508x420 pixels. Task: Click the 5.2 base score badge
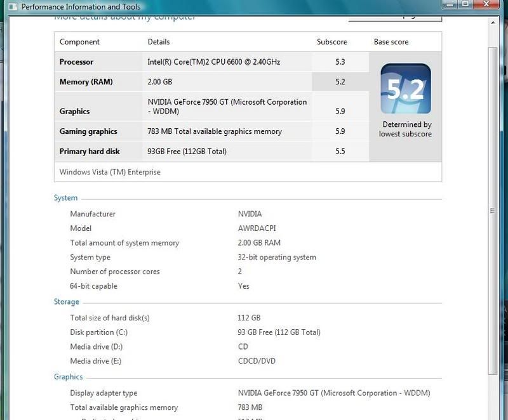406,89
